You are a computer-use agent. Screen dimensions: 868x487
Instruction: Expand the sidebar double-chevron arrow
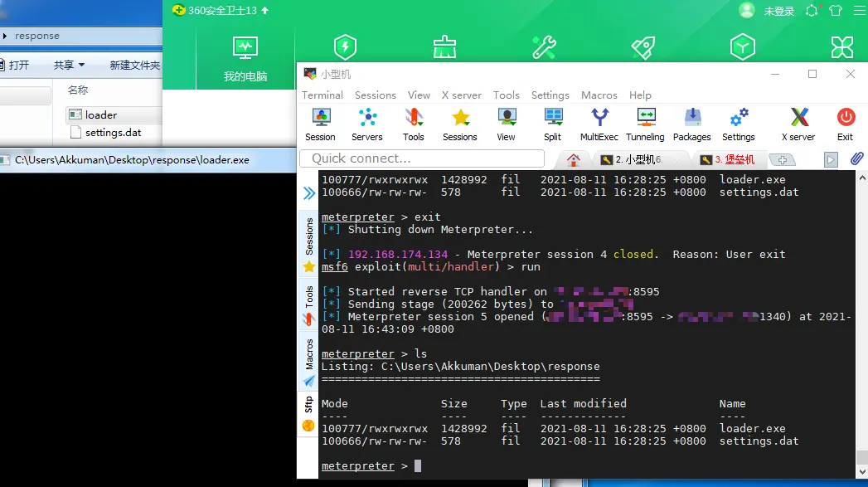(x=309, y=192)
